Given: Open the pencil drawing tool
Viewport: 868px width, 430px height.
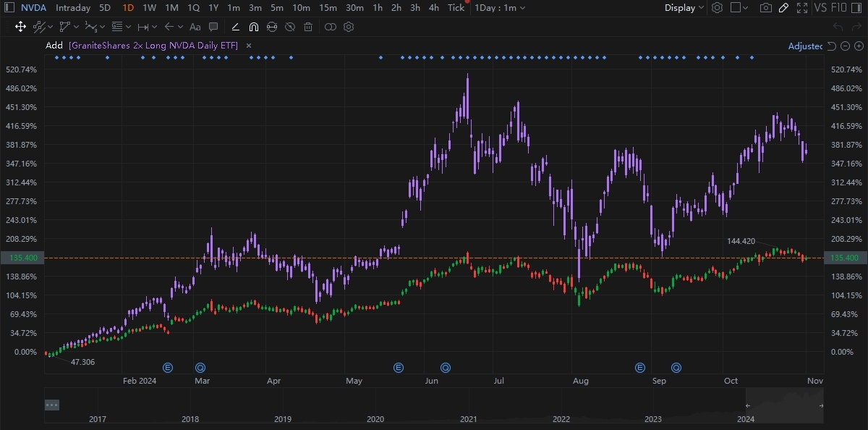Looking at the screenshot, I should click(783, 8).
